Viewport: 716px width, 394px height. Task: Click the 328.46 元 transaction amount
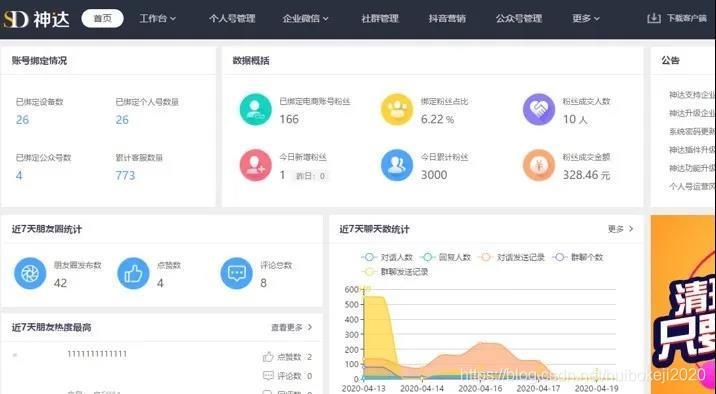pyautogui.click(x=586, y=175)
